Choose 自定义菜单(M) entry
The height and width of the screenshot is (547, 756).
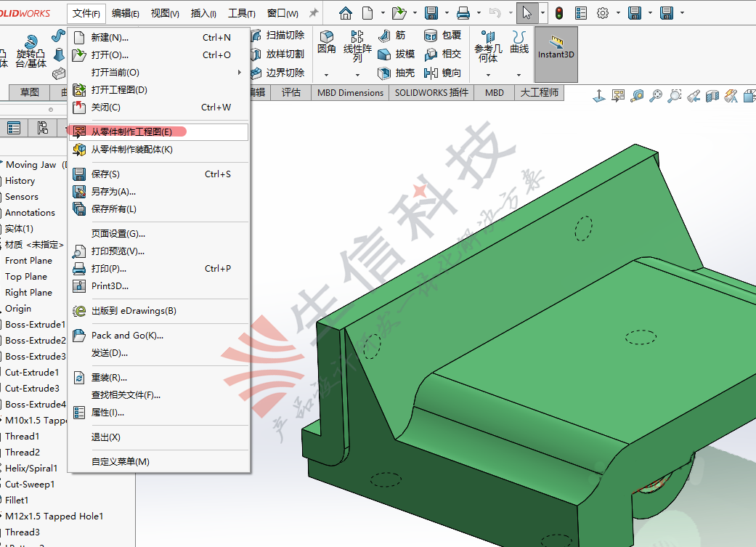point(159,461)
